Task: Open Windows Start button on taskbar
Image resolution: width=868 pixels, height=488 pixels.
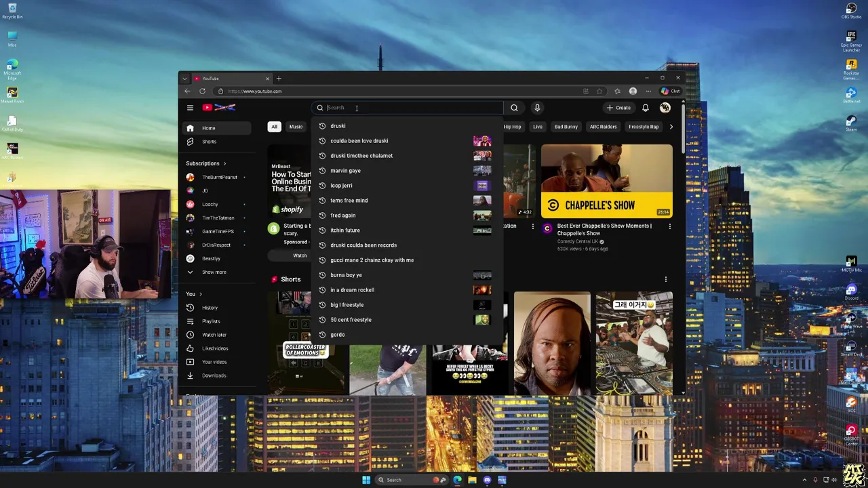Action: tap(366, 480)
